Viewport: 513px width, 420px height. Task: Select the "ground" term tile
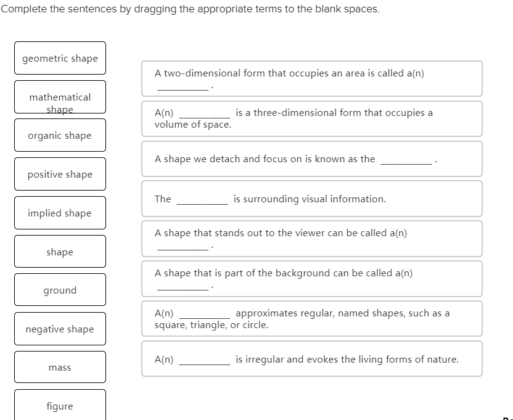60,290
